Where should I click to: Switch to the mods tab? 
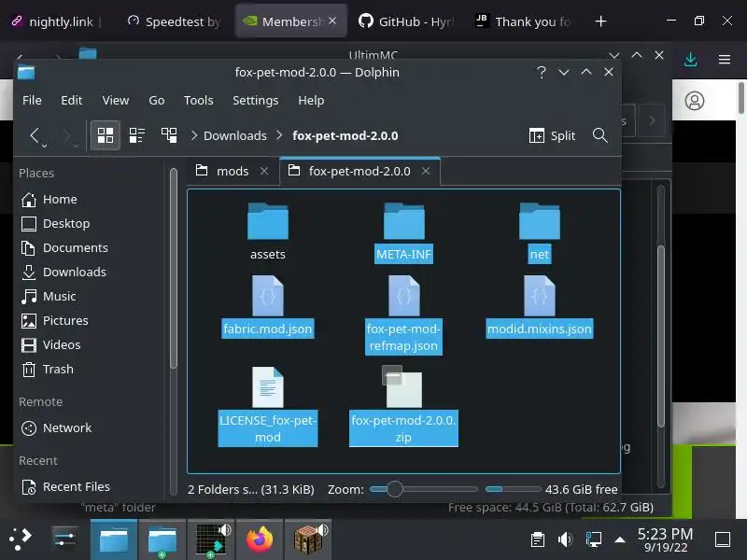233,171
